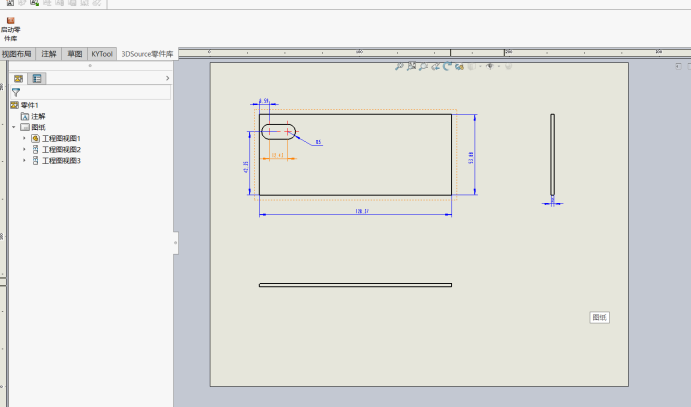691x407 pixels.
Task: Select the 图纸 sheet node in tree
Action: coord(38,127)
